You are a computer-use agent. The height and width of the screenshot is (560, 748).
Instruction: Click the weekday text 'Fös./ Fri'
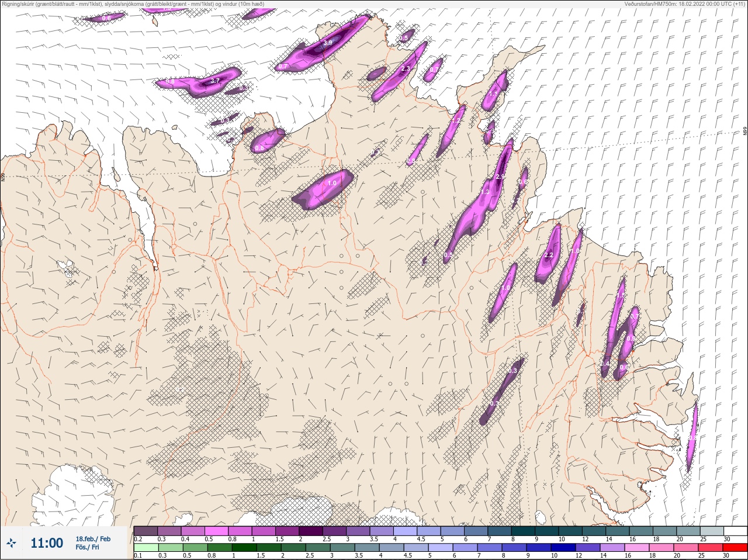[86, 548]
